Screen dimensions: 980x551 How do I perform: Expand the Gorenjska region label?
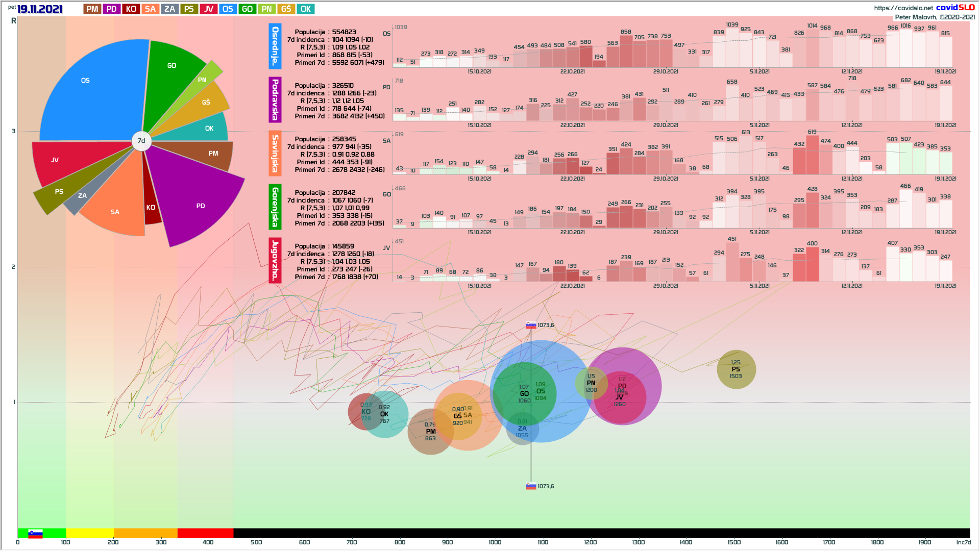[275, 207]
